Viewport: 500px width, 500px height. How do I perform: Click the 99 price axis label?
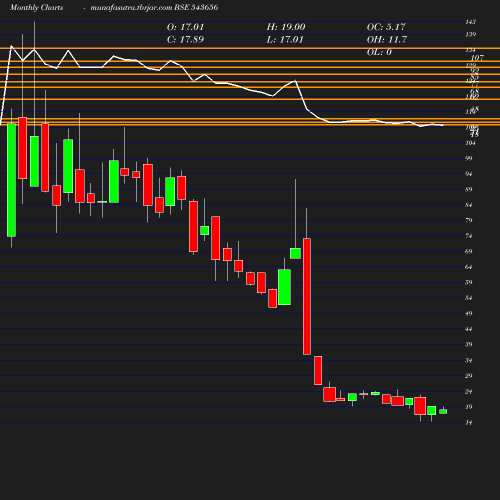tap(469, 158)
